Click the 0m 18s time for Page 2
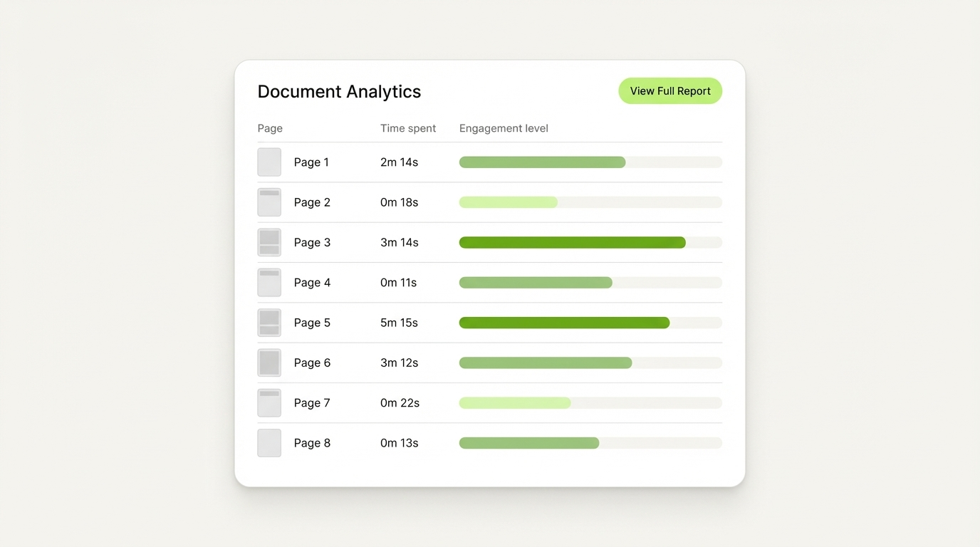Screen dimensions: 980x547 (400, 202)
